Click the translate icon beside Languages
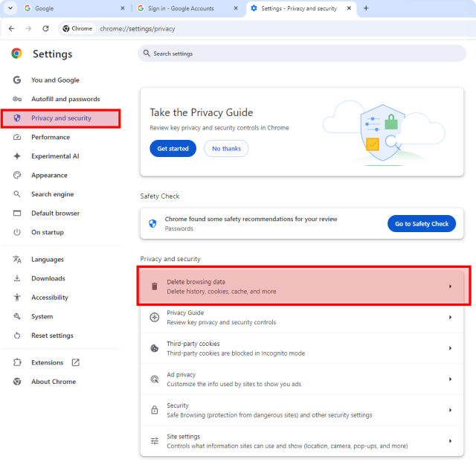Screen dimensions: 476x465 point(17,260)
